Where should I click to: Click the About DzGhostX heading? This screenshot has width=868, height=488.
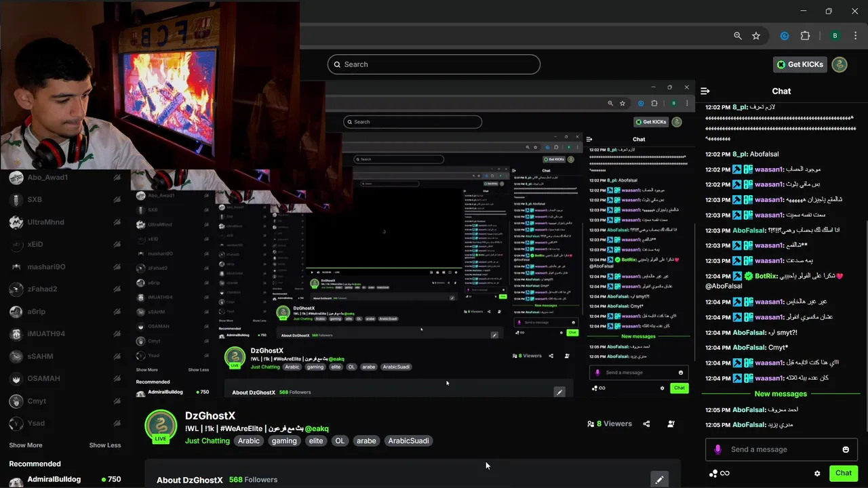click(190, 480)
